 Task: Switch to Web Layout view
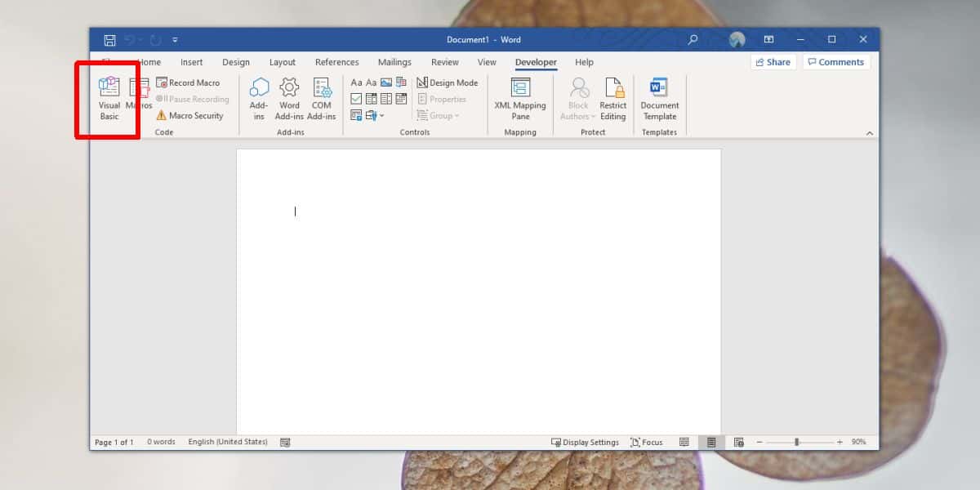click(x=737, y=442)
